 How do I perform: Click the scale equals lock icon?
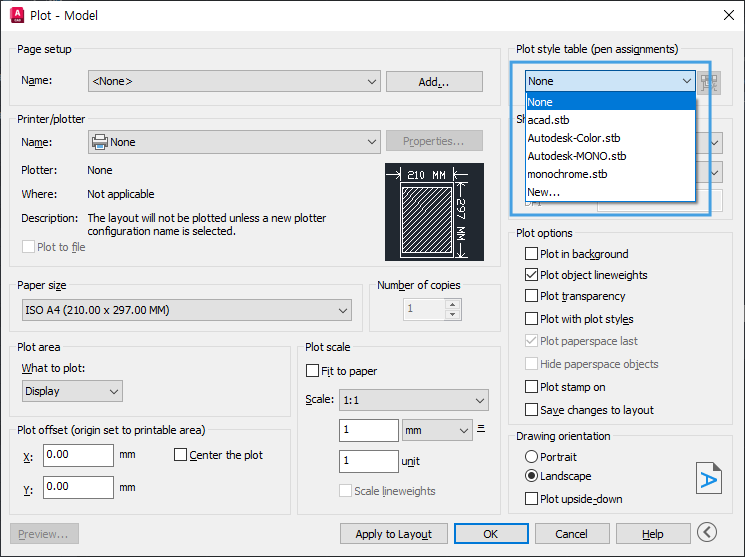coord(481,429)
